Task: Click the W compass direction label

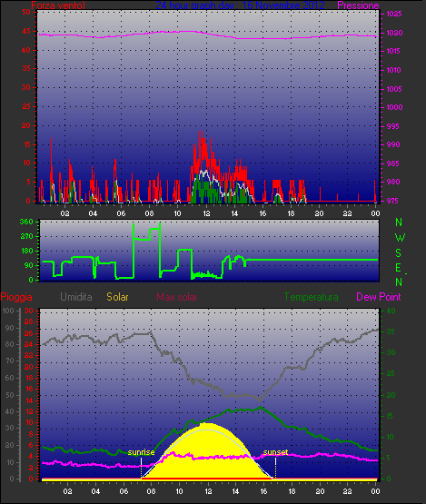Action: 400,238
